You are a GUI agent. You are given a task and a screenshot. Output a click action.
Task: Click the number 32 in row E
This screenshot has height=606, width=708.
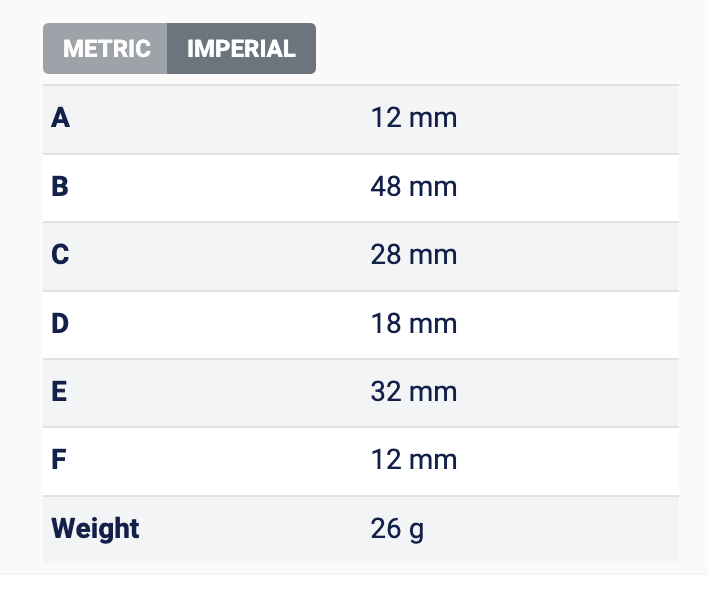pyautogui.click(x=386, y=391)
